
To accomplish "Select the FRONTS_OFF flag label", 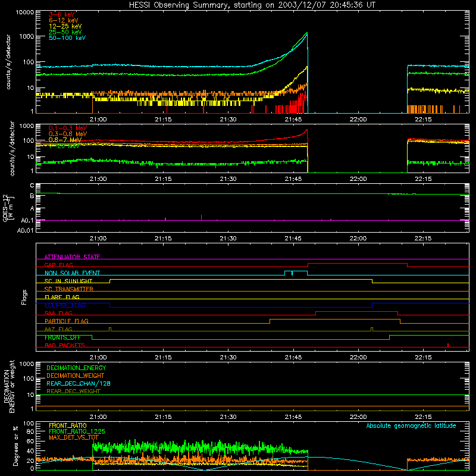I will [62, 337].
